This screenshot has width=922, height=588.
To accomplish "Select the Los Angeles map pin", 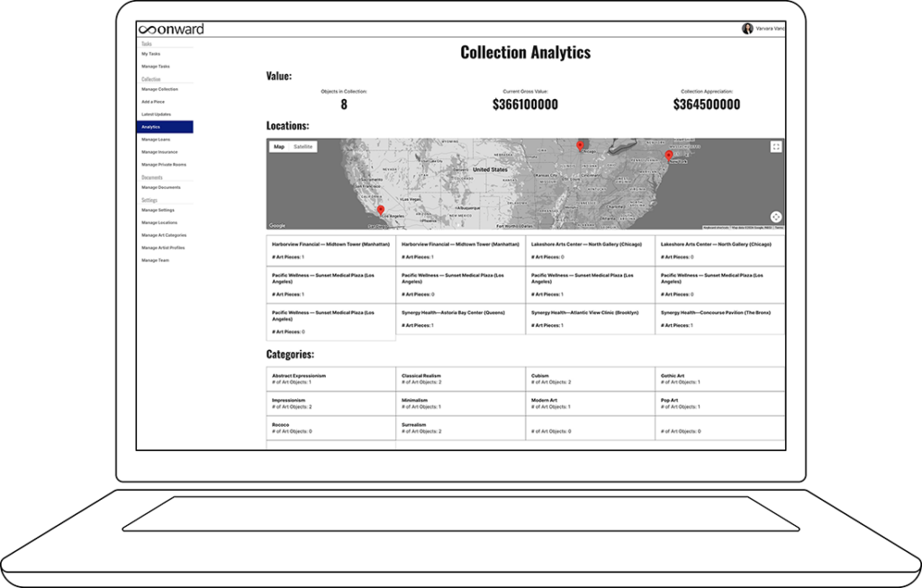I will point(380,210).
